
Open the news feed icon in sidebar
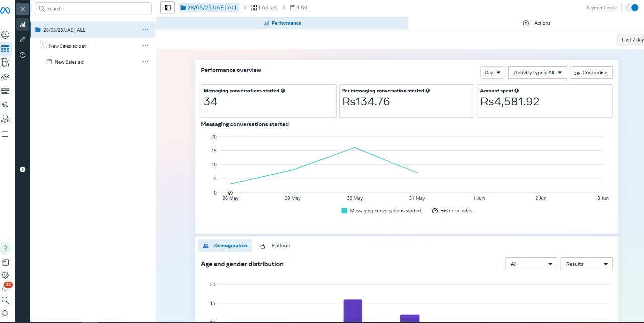tap(5, 263)
